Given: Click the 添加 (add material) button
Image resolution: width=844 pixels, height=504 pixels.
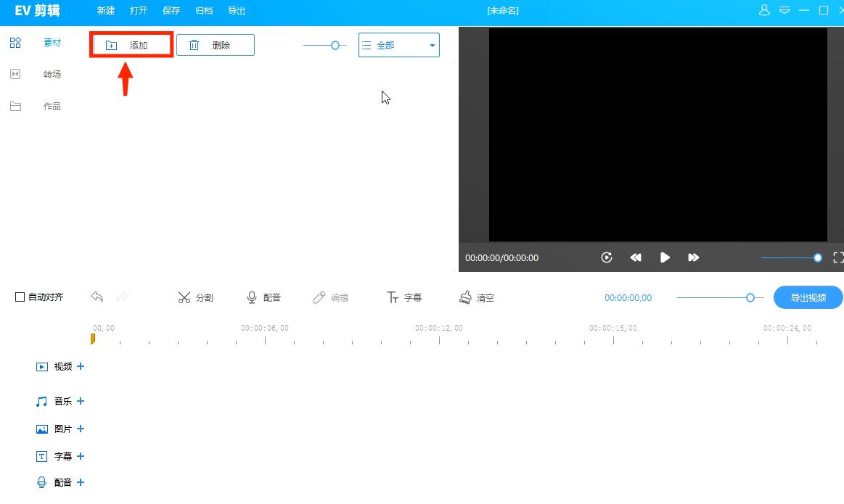Looking at the screenshot, I should click(x=131, y=45).
